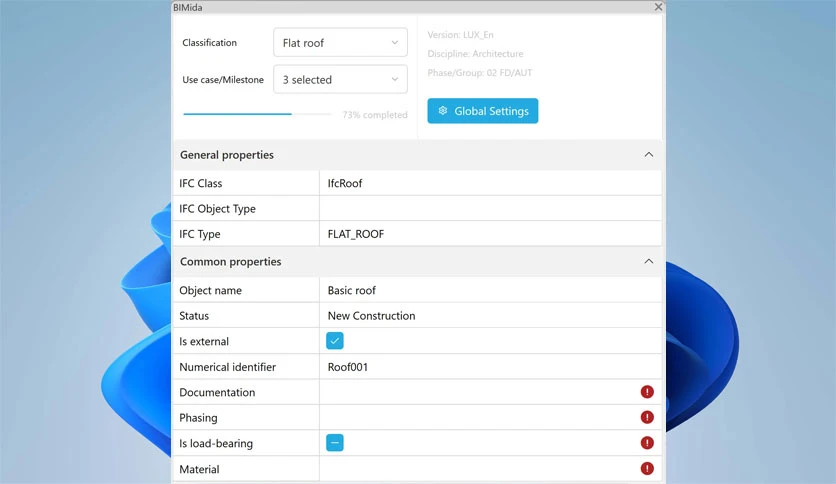Click the Material property label
This screenshot has width=836, height=484.
[x=199, y=469]
